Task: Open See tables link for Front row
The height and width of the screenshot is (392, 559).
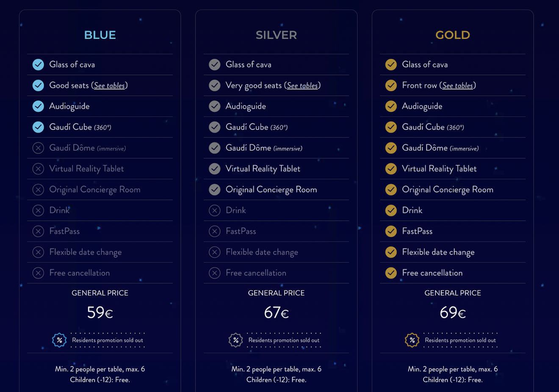Action: point(458,86)
